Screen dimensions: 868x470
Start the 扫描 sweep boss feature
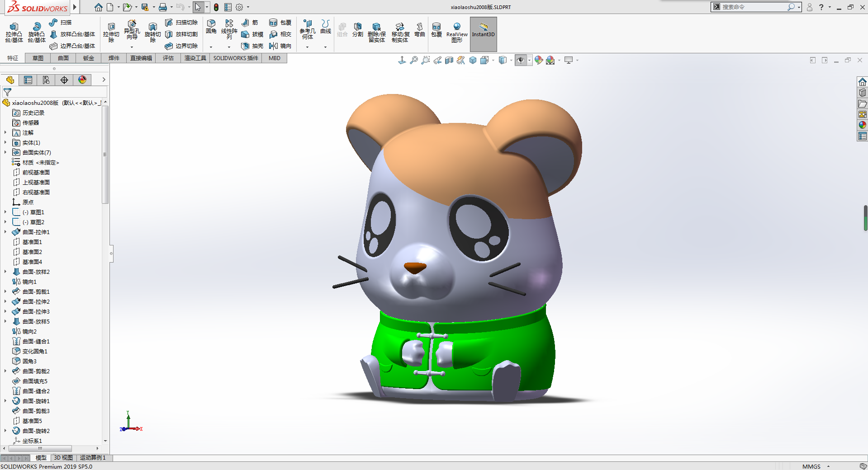[x=60, y=22]
